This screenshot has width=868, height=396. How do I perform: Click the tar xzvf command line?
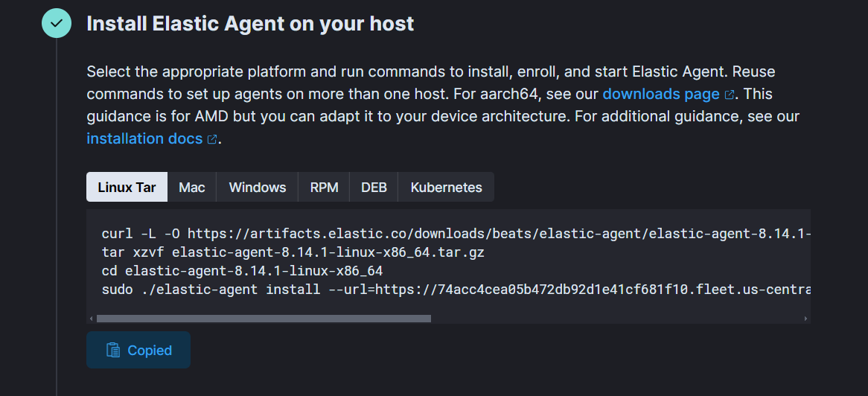click(x=293, y=252)
